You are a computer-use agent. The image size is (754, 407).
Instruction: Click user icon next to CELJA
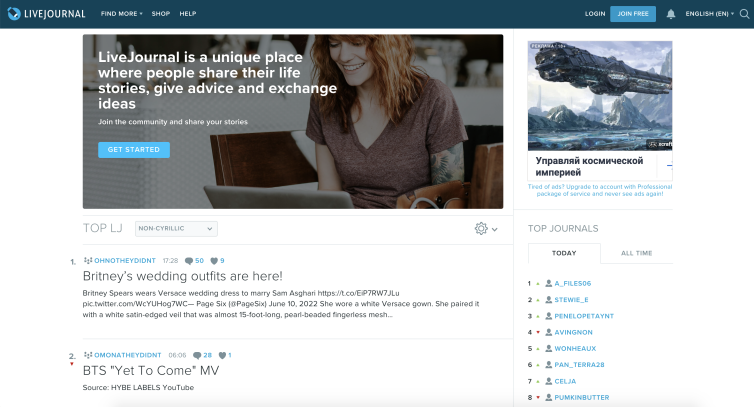548,381
